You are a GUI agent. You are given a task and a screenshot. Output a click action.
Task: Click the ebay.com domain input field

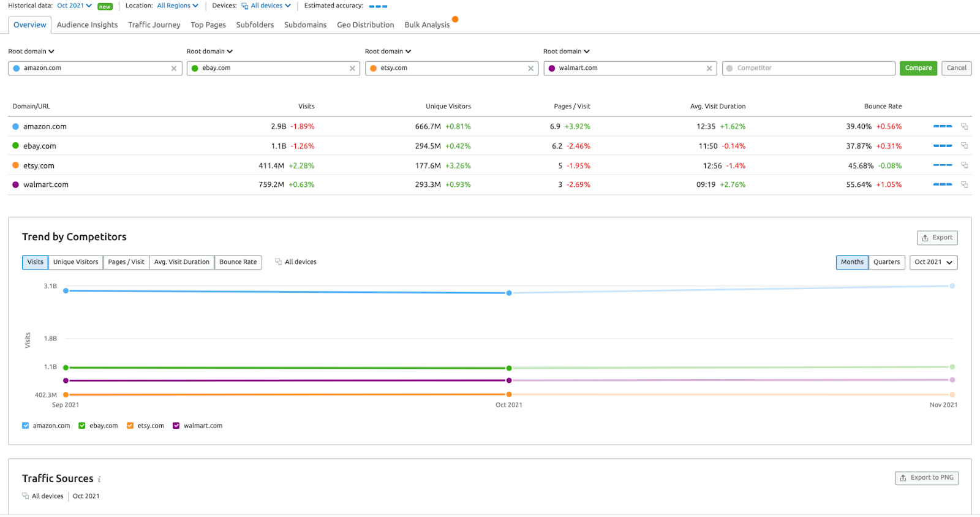coord(273,68)
